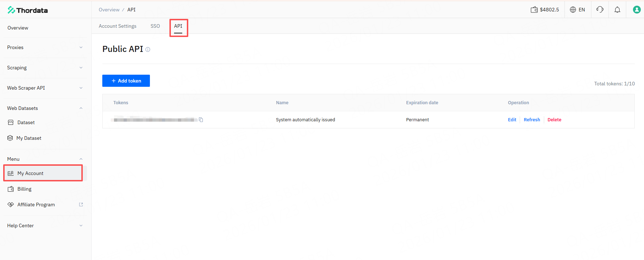The image size is (644, 260).
Task: Delete the token entry
Action: 554,120
